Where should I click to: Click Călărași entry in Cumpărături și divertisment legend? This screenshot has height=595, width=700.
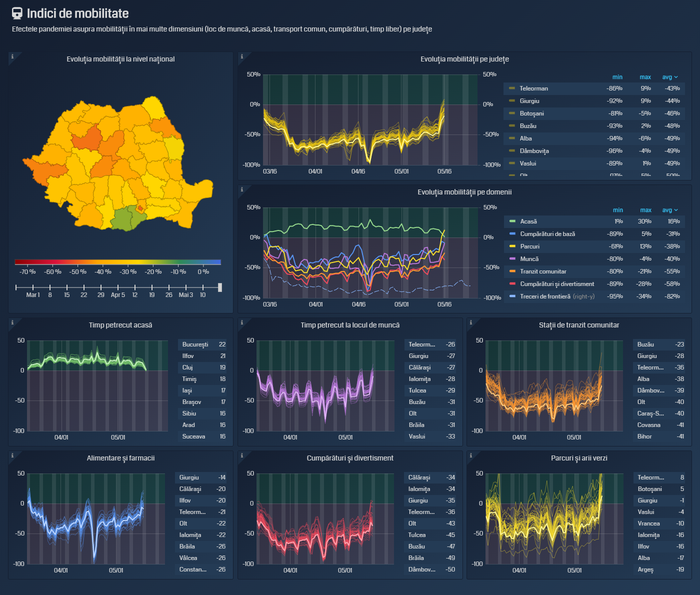coord(419,477)
